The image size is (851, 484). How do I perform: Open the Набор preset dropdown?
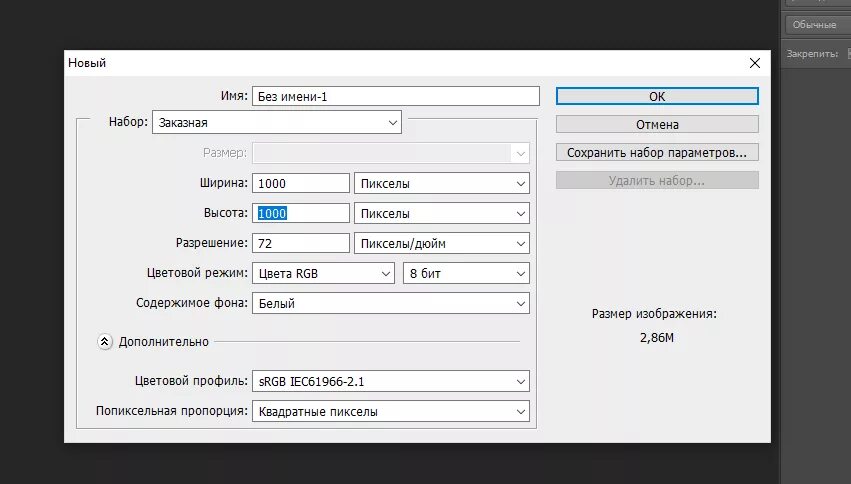pyautogui.click(x=277, y=122)
